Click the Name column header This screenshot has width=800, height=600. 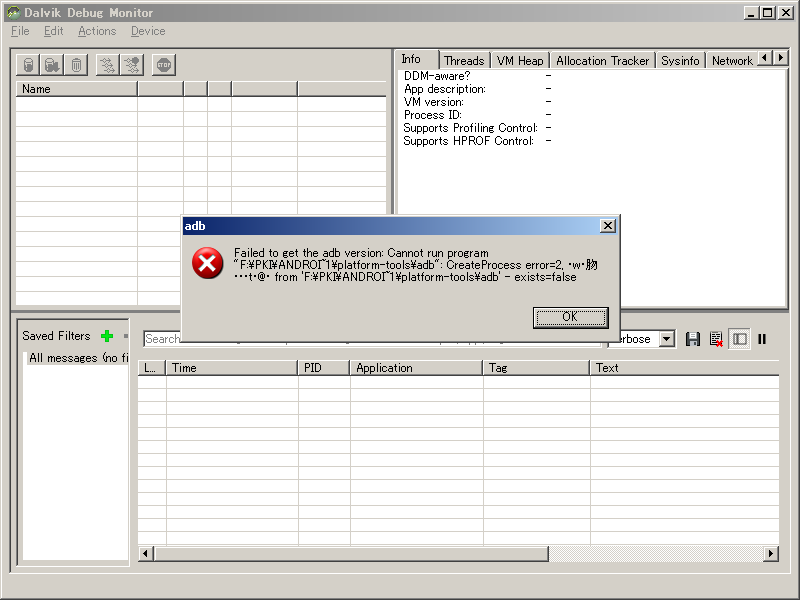(77, 89)
